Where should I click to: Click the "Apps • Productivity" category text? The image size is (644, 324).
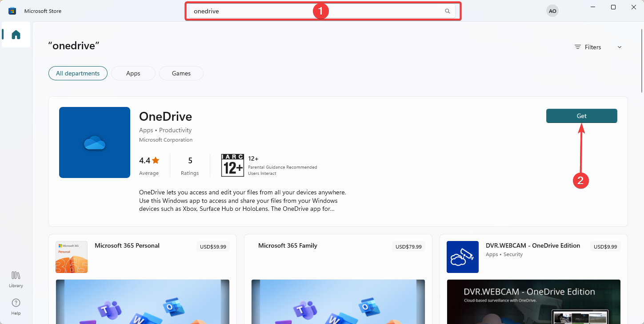pos(165,130)
